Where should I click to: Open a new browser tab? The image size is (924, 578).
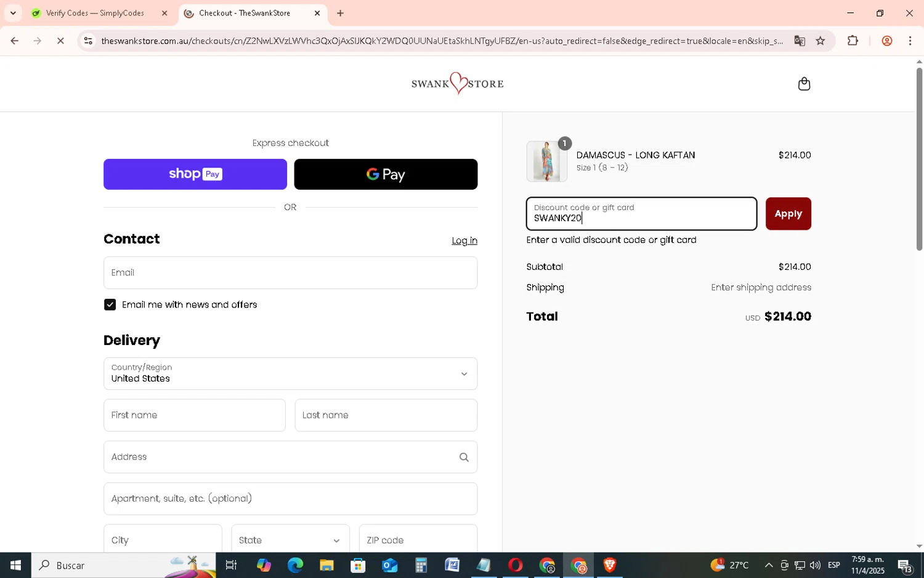click(x=340, y=13)
